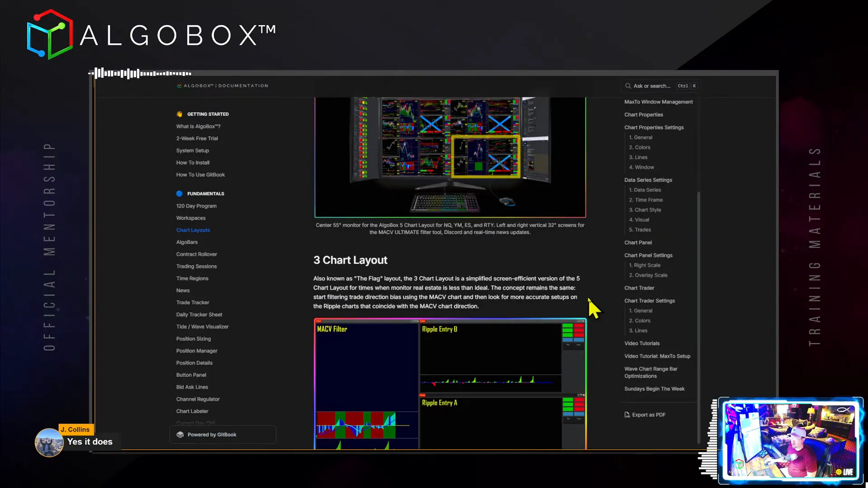The image size is (868, 488).
Task: Click the AlgoBox cube logo
Action: coord(49,34)
